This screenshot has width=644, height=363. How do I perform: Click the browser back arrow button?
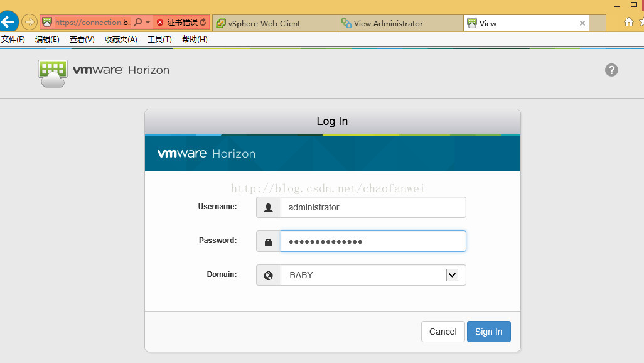pos(8,22)
